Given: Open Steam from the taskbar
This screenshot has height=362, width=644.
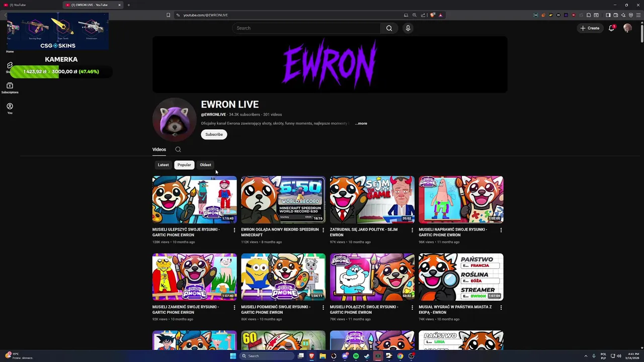Looking at the screenshot, I should point(367,356).
